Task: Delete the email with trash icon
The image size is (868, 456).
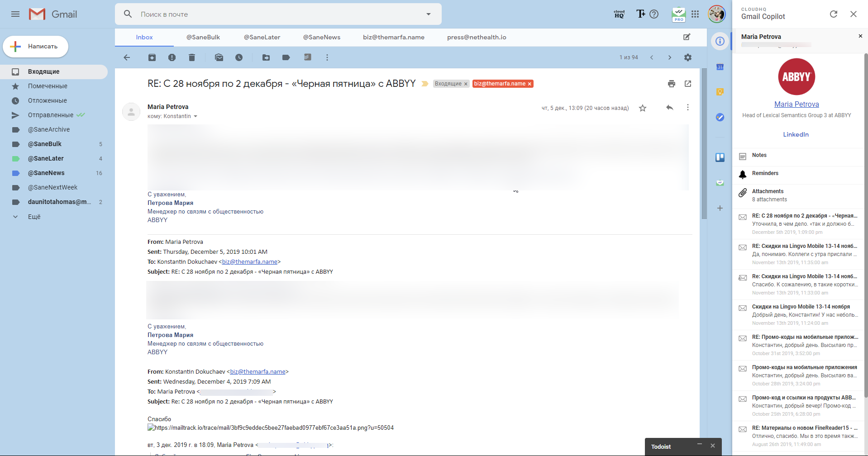Action: tap(191, 57)
